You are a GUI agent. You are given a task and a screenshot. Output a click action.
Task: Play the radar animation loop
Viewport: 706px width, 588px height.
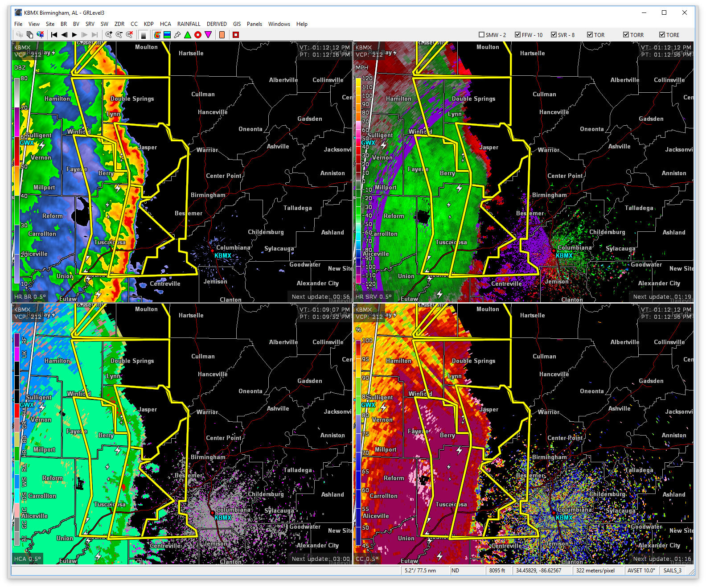(74, 35)
